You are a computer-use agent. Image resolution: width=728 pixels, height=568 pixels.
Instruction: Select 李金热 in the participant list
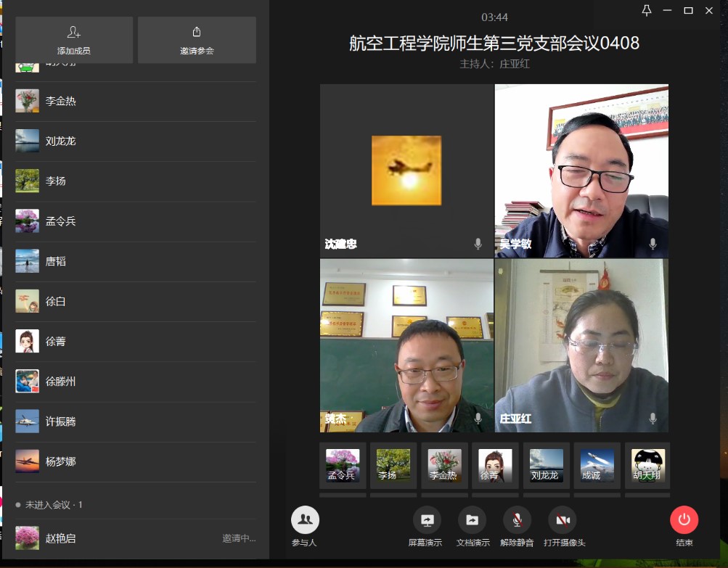point(61,102)
